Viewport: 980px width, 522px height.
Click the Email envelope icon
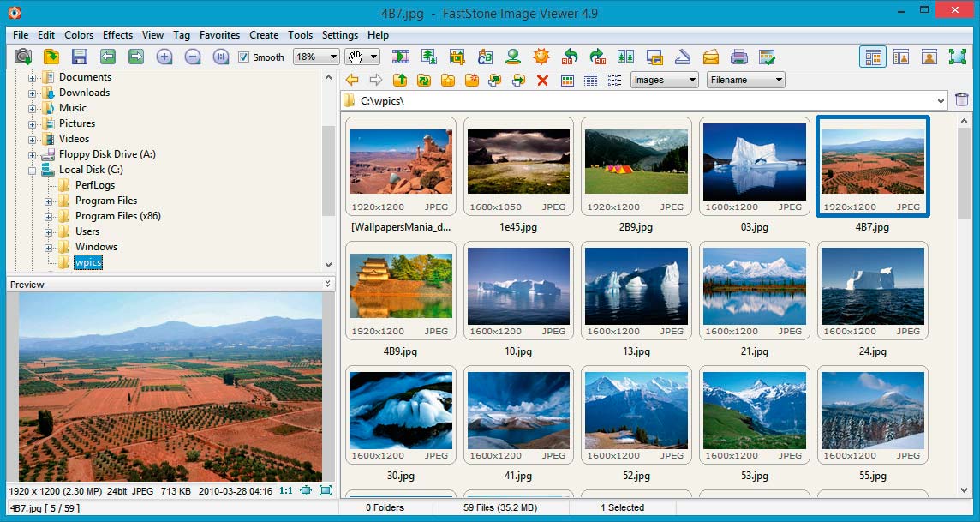(711, 57)
